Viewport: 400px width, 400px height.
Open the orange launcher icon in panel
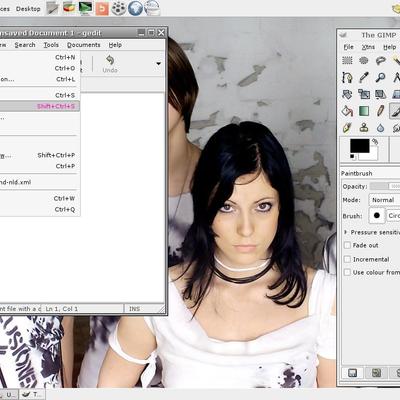coord(102,8)
